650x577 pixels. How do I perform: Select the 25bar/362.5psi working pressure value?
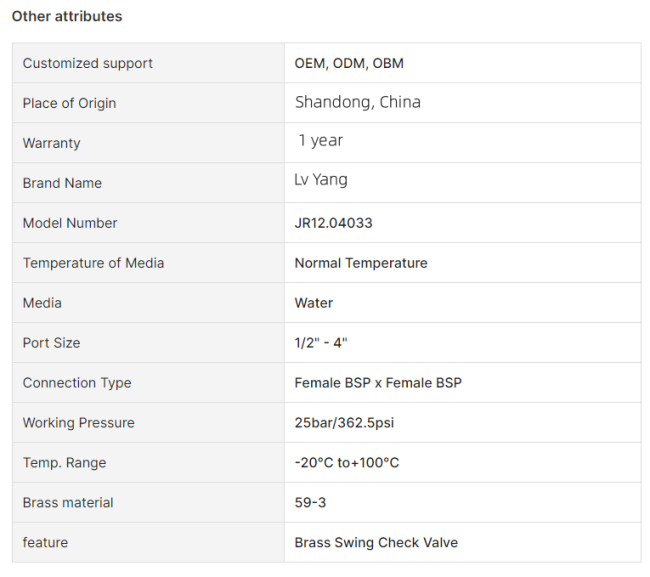point(344,422)
